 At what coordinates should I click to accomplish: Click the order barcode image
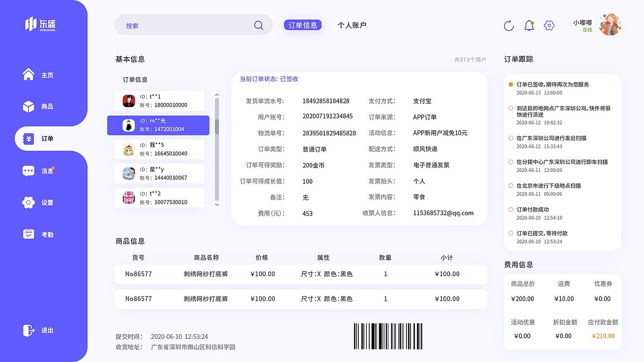388,336
